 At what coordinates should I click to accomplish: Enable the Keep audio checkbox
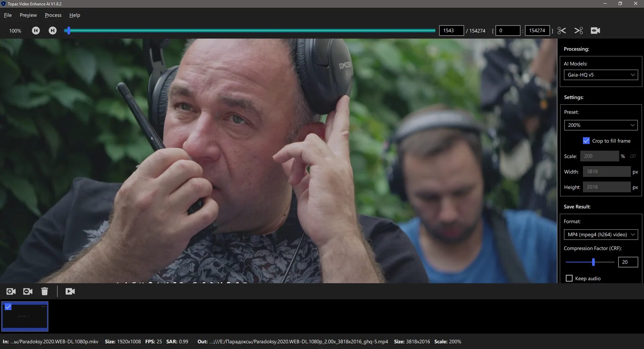[569, 278]
